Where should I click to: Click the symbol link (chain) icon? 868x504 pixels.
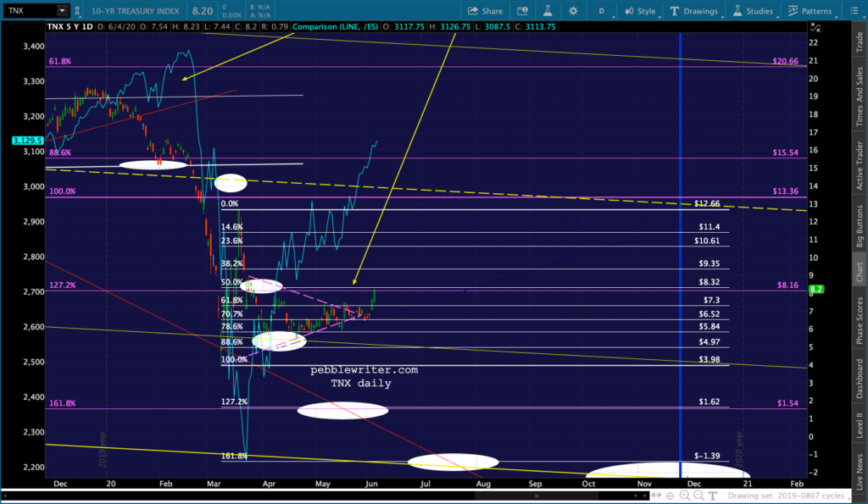point(77,10)
